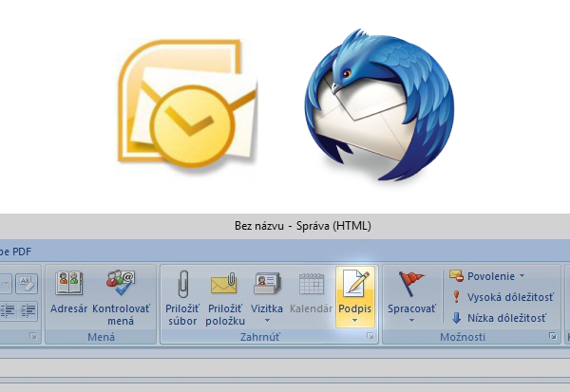Set Vysoká dôležitosť high importance
Screen dimensions: 570x392
503,297
